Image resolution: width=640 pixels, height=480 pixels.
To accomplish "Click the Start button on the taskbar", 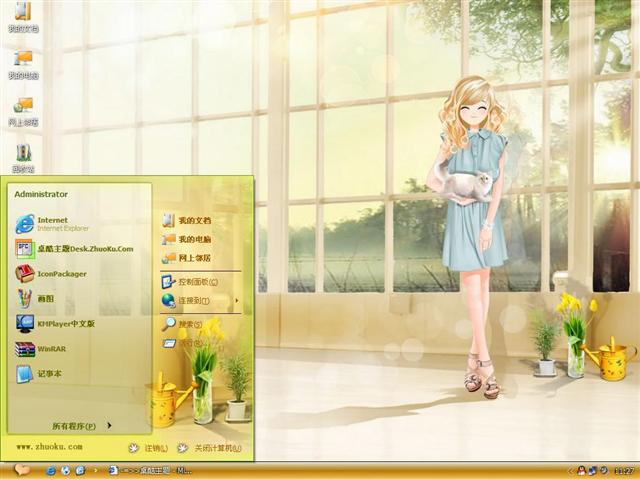I will 20,470.
